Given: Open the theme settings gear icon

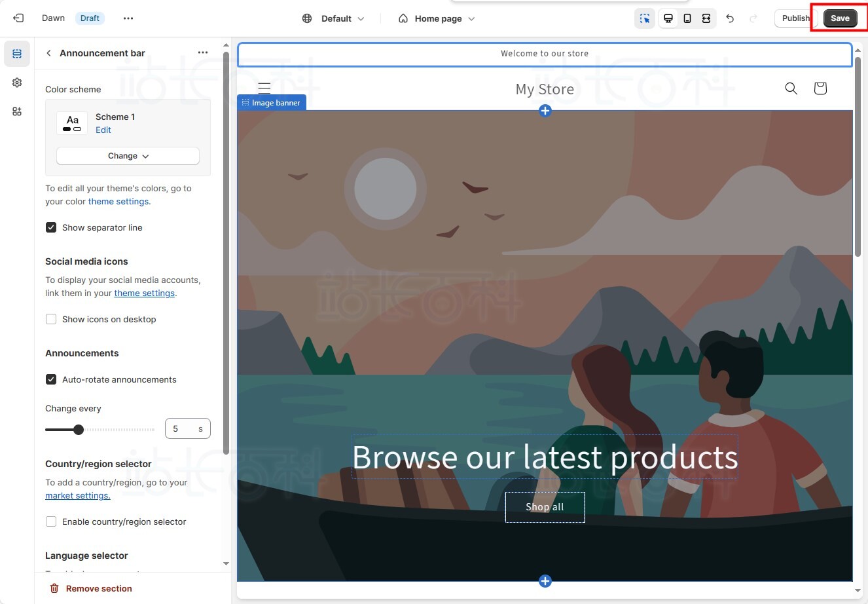Looking at the screenshot, I should (17, 83).
